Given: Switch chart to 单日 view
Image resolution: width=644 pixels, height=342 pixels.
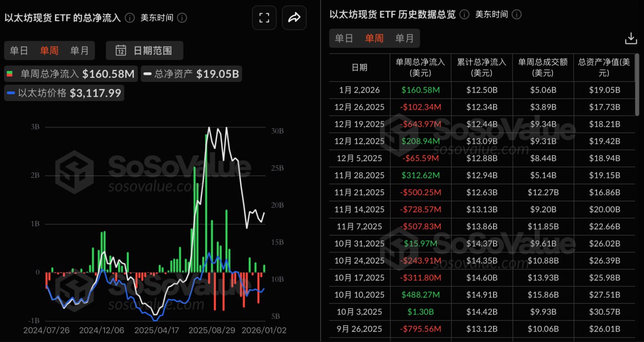Looking at the screenshot, I should (19, 50).
